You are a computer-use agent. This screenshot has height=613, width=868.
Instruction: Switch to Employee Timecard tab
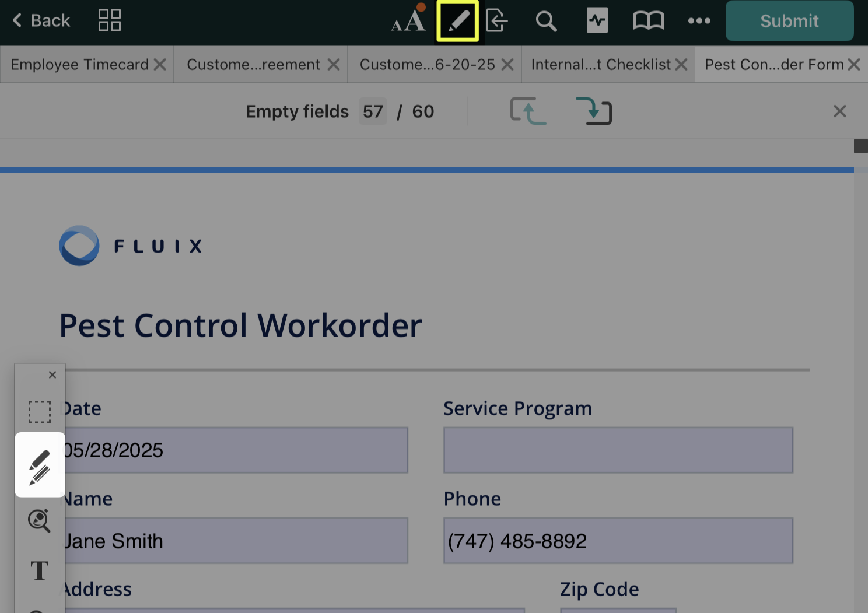pyautogui.click(x=80, y=65)
